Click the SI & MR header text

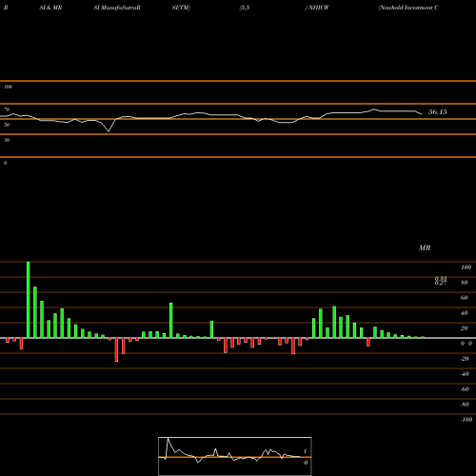pos(50,8)
